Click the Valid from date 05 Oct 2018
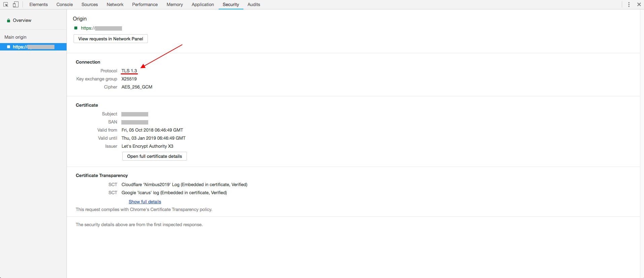Screen dimensions: 644x278 tap(152, 130)
